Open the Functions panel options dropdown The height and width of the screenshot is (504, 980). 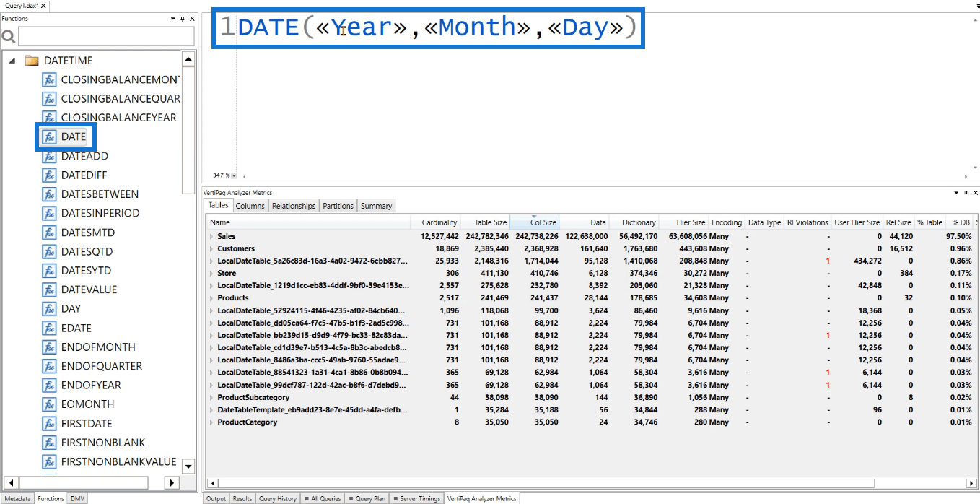click(173, 19)
